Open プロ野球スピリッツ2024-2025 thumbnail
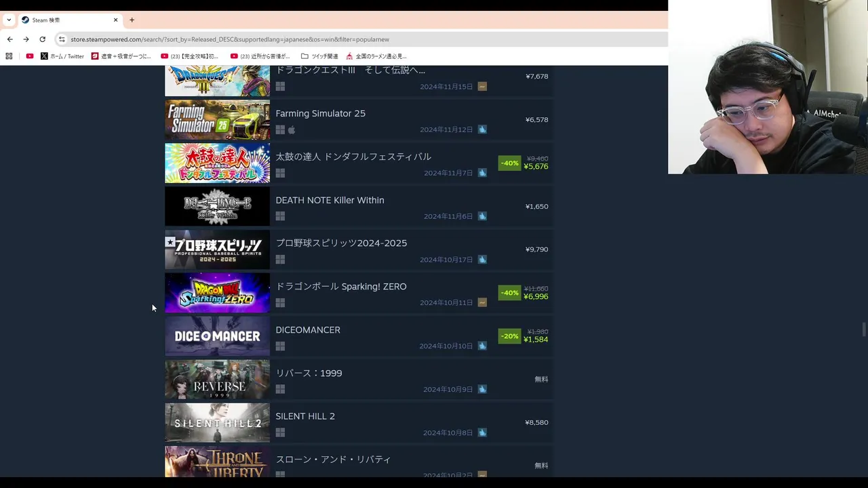This screenshot has width=868, height=488. coord(217,249)
